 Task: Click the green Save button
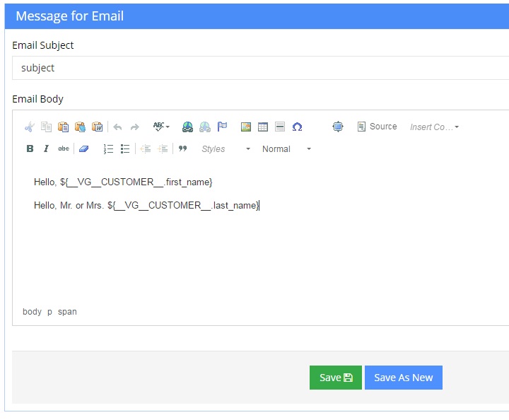tap(335, 378)
